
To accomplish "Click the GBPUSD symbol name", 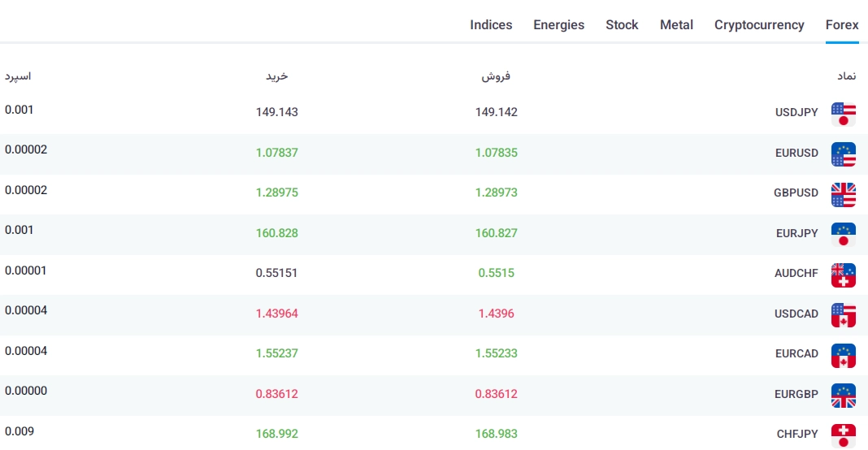I will coord(796,193).
